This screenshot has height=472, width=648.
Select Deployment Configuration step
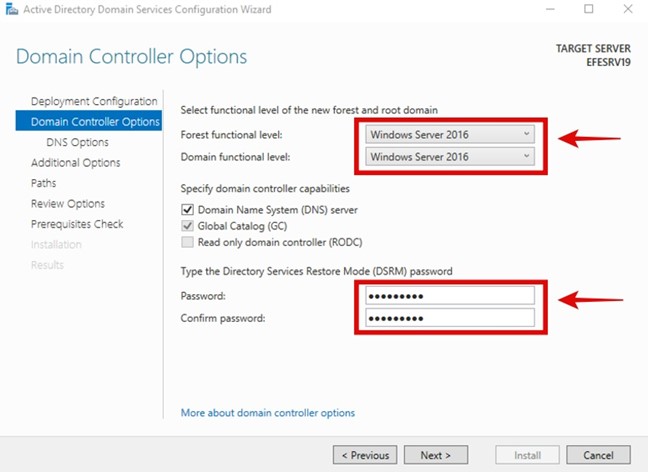pos(94,101)
